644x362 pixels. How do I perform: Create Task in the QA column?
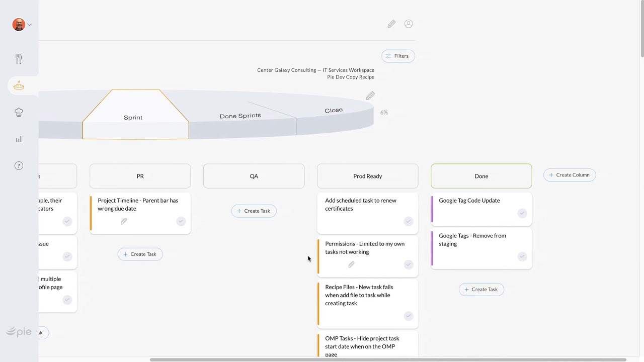254,211
